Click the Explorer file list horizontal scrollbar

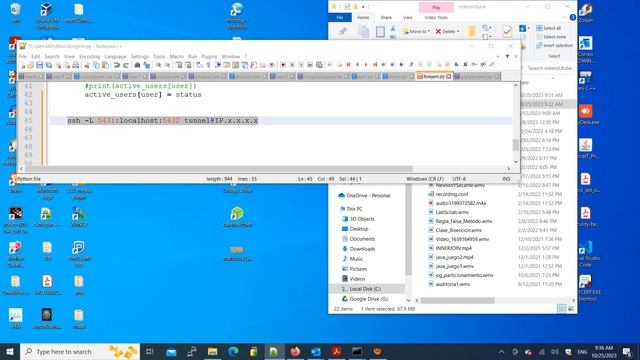458,300
